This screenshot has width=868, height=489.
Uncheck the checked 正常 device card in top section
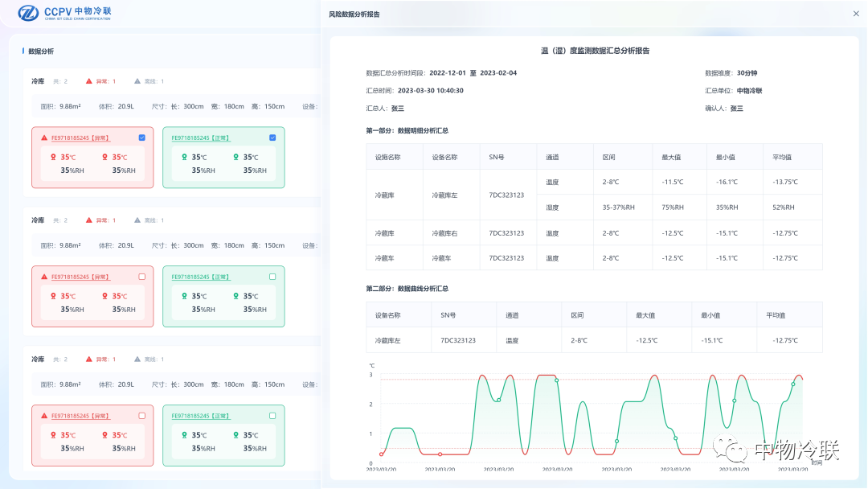272,138
